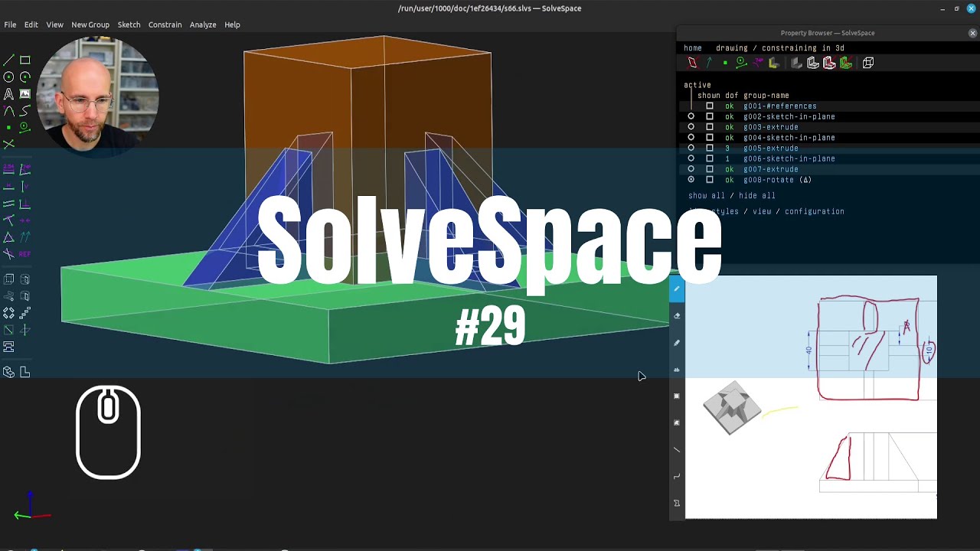Apply parallel constraint tool
The image size is (980, 551).
[8, 203]
